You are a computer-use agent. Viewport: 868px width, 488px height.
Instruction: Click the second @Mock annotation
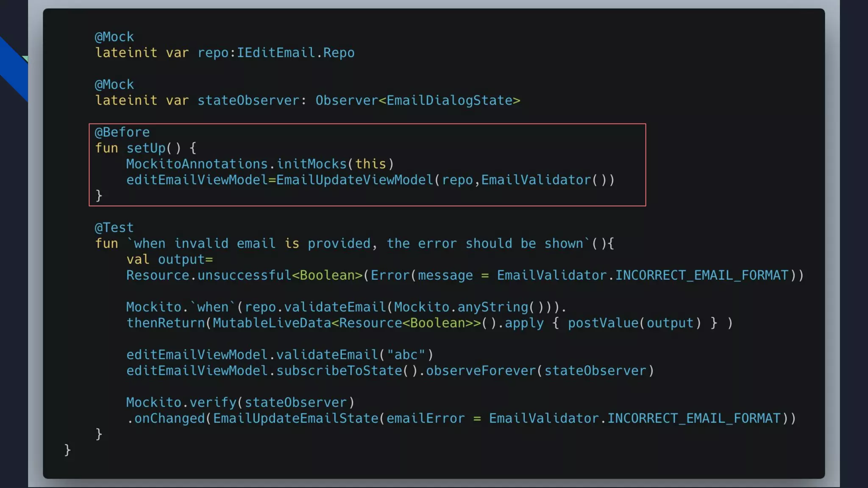point(114,85)
